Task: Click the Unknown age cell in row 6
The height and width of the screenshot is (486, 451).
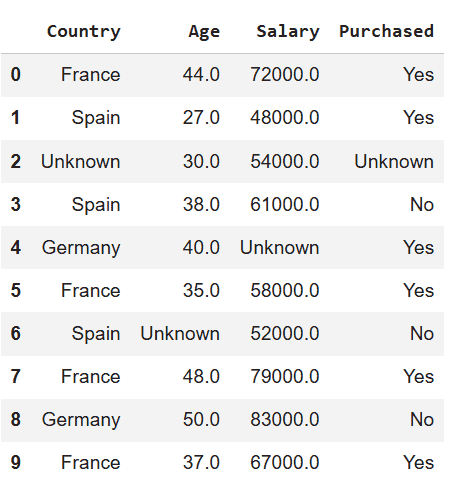Action: point(180,334)
